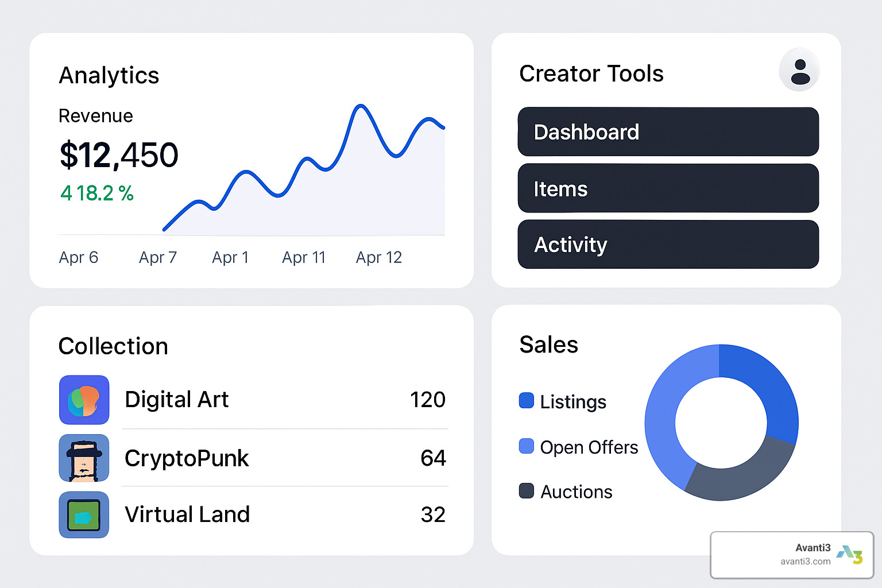The width and height of the screenshot is (882, 588).
Task: Click the user profile avatar icon
Action: pyautogui.click(x=799, y=71)
